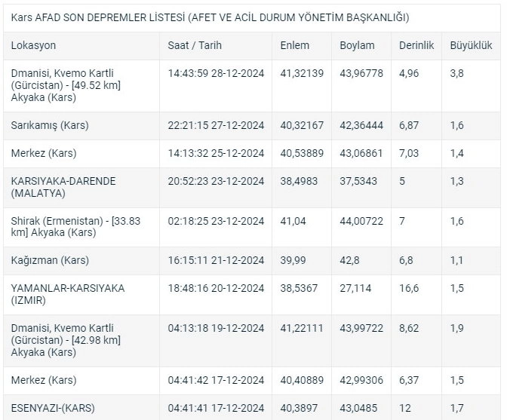
Task: Click the longitude value 44,00722
Action: coord(361,221)
